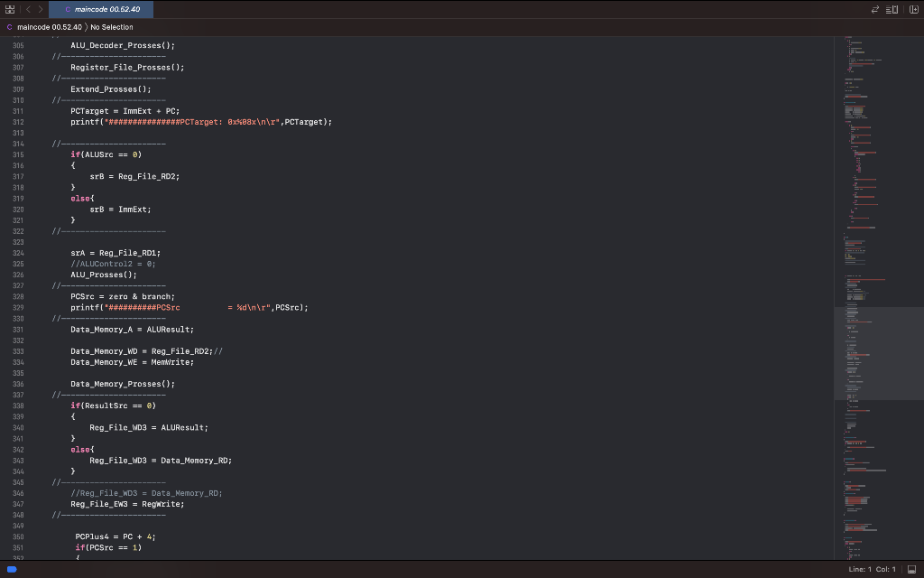Click on Reg_File_WD3 = Data_Memory_RD; line 343
The height and width of the screenshot is (578, 924).
point(161,461)
